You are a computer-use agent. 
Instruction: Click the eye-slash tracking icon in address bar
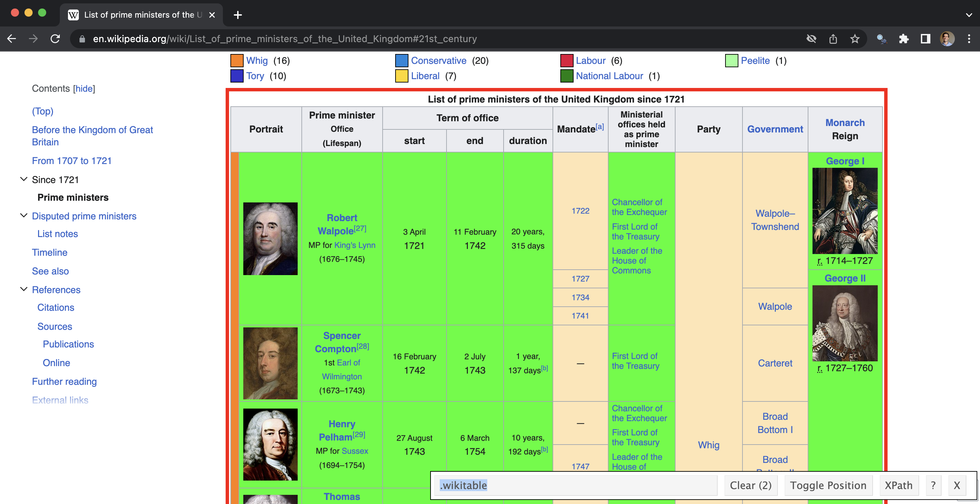(x=811, y=39)
